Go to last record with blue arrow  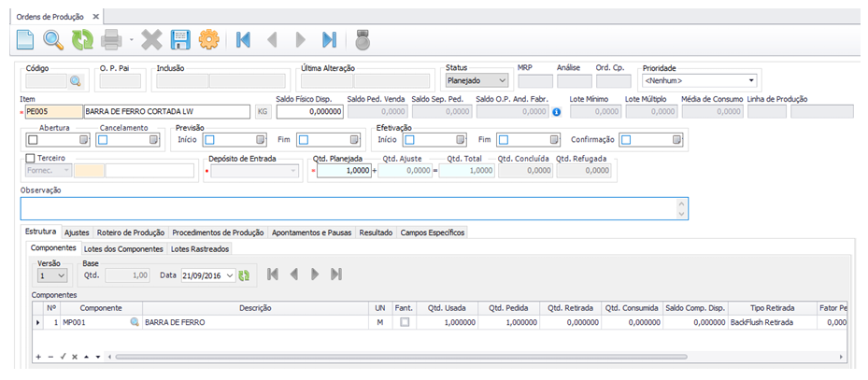[329, 40]
